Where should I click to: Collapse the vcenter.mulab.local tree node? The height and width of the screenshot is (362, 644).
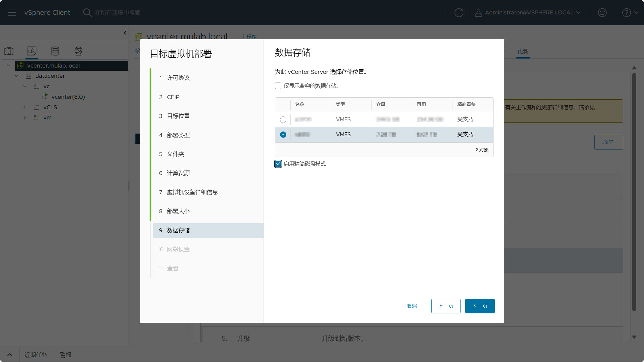pos(9,65)
